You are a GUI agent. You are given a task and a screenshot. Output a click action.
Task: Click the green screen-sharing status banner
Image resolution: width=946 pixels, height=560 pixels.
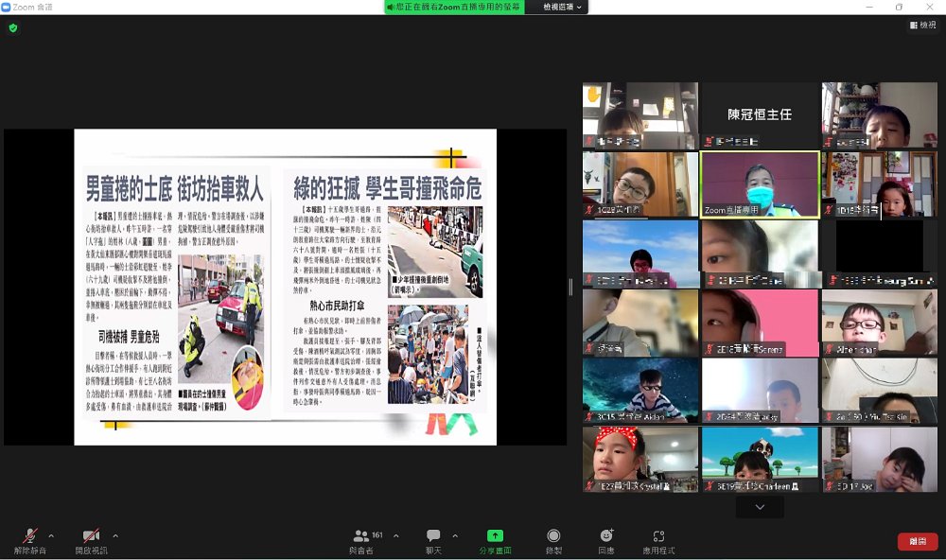460,7
